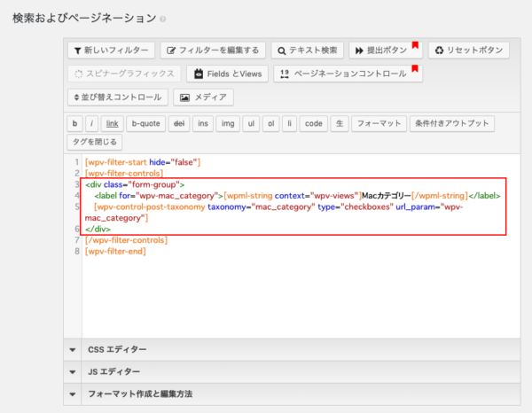Insert a link via the link quicktag

pos(112,124)
